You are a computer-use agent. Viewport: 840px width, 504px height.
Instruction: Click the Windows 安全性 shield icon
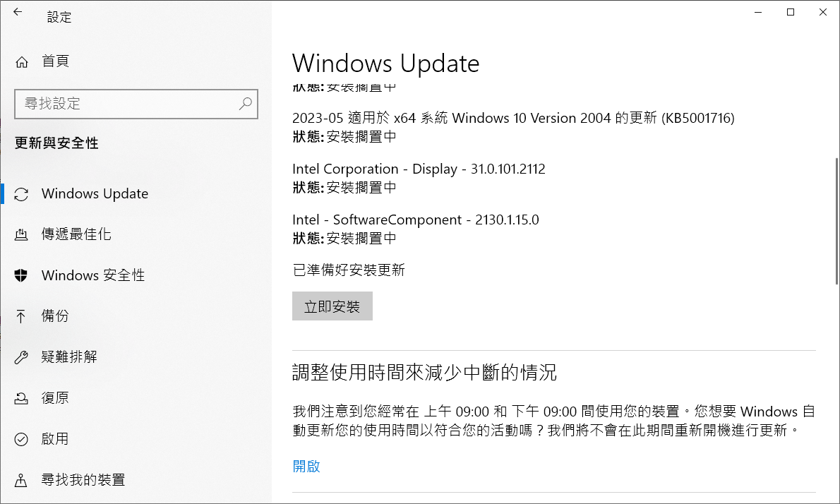coord(22,275)
